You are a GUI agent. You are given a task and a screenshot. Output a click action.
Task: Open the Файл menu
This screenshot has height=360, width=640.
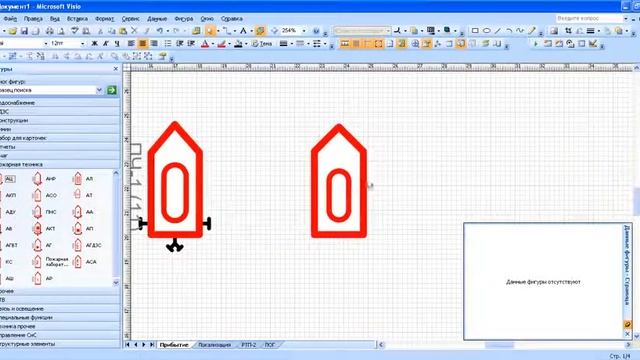pos(9,19)
